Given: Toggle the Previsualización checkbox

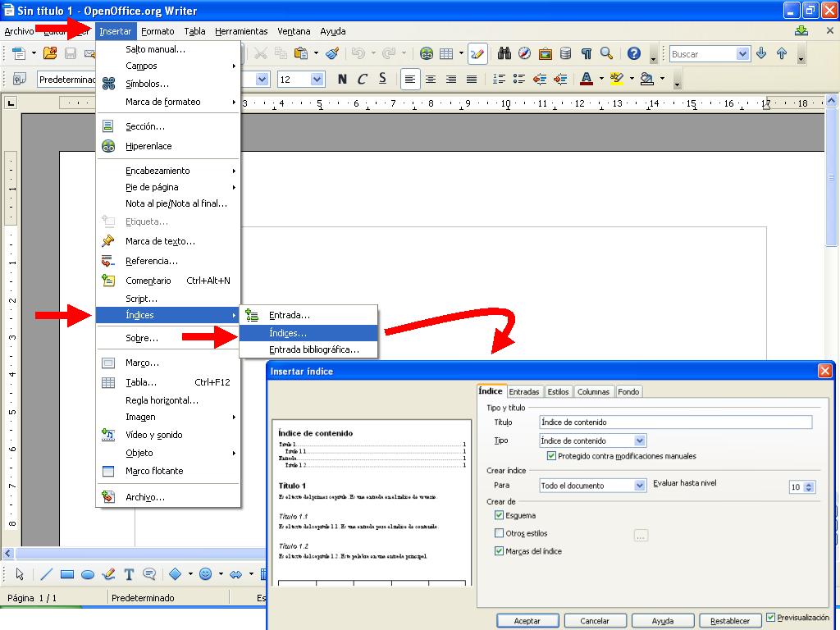Looking at the screenshot, I should [x=771, y=617].
